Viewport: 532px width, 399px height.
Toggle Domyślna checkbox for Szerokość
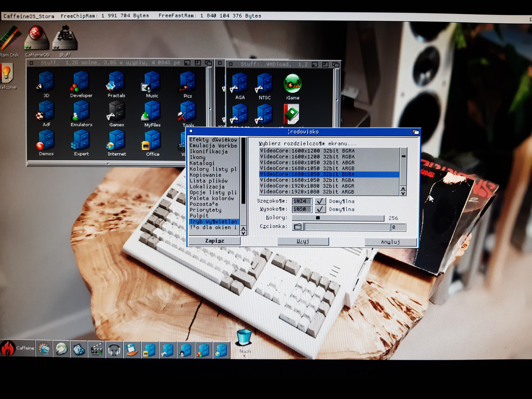pyautogui.click(x=320, y=201)
